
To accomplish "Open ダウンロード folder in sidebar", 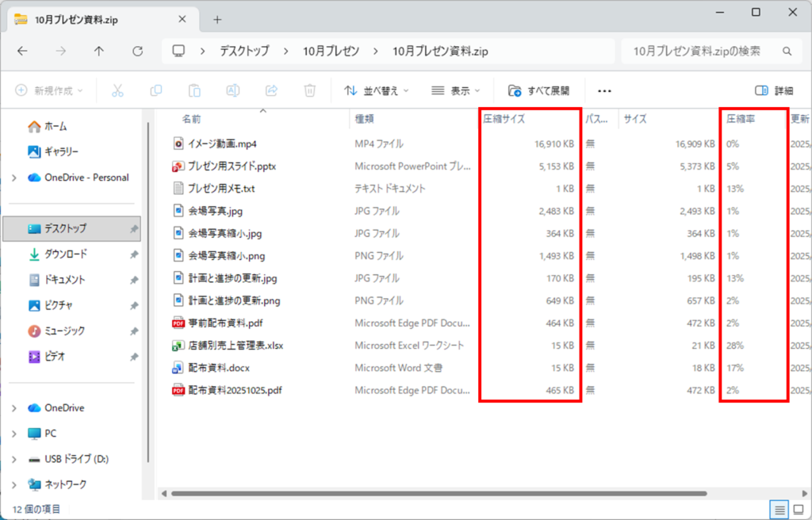I will tap(65, 254).
